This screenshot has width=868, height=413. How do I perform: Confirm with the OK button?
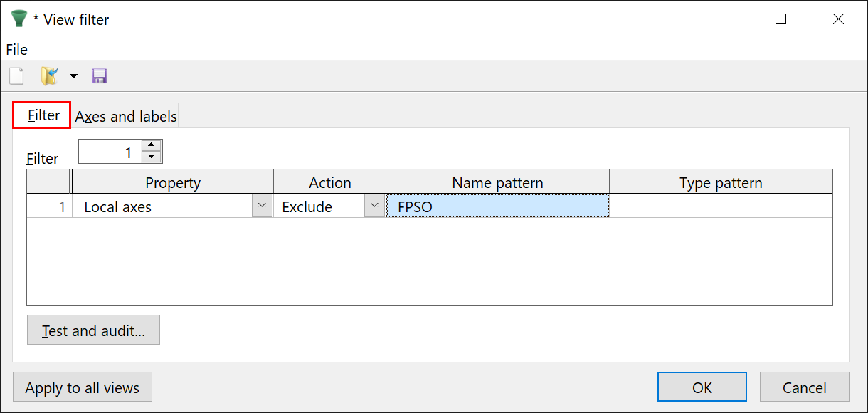tap(702, 387)
